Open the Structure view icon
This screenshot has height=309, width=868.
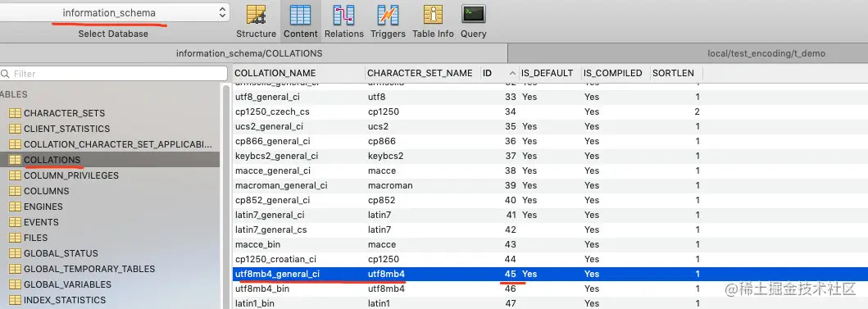click(x=256, y=15)
